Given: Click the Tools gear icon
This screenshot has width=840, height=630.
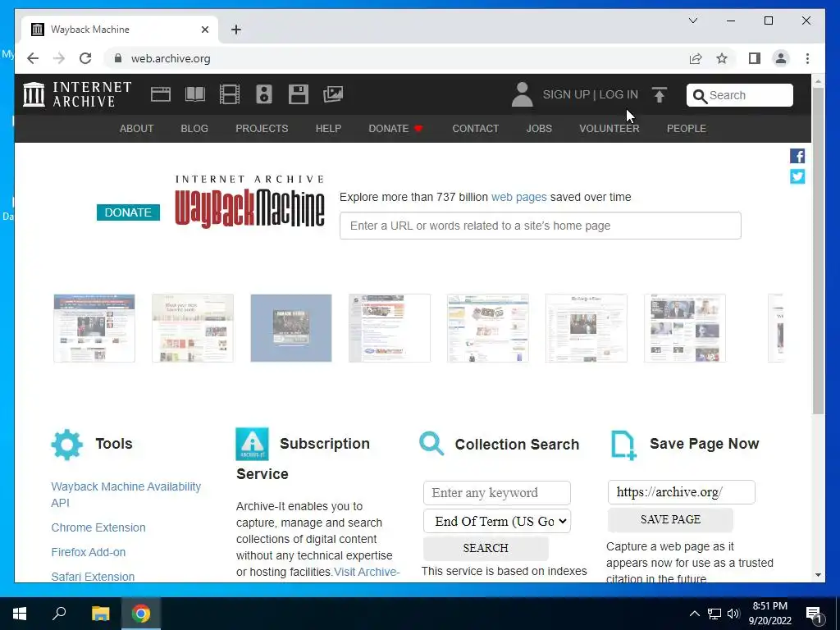Looking at the screenshot, I should coord(67,444).
